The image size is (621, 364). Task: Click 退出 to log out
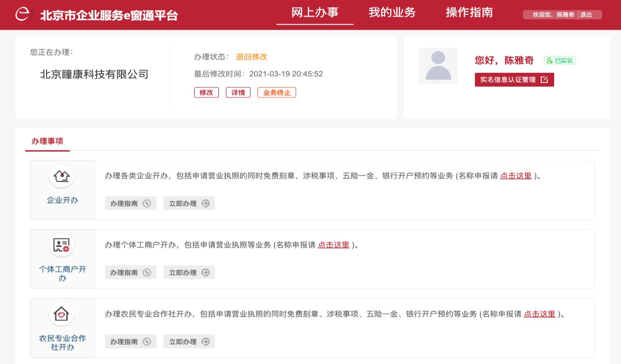tap(586, 15)
